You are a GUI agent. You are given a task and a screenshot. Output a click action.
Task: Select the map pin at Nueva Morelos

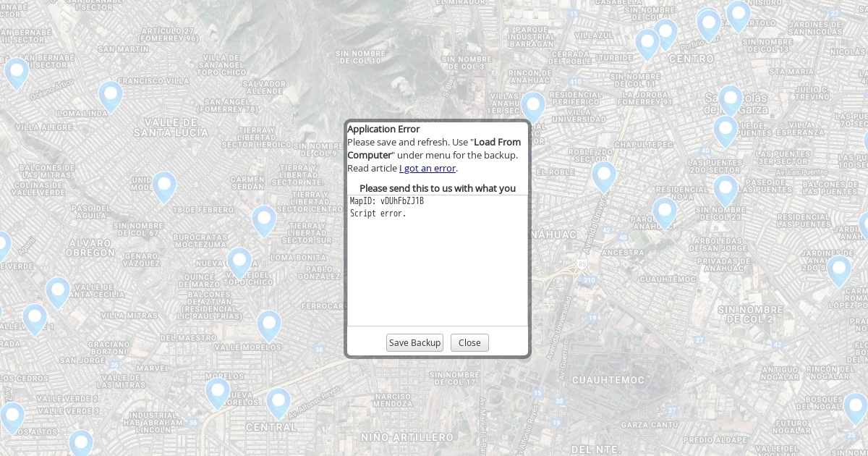coord(218,392)
